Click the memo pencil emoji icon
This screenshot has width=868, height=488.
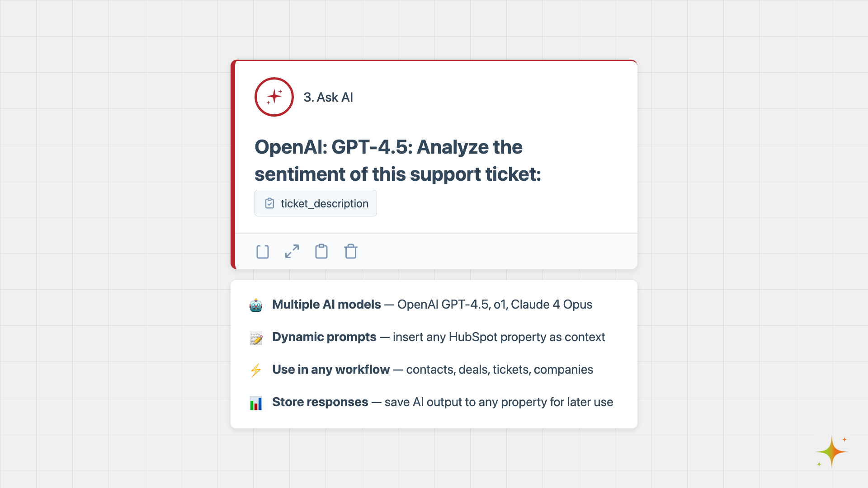[x=256, y=338]
